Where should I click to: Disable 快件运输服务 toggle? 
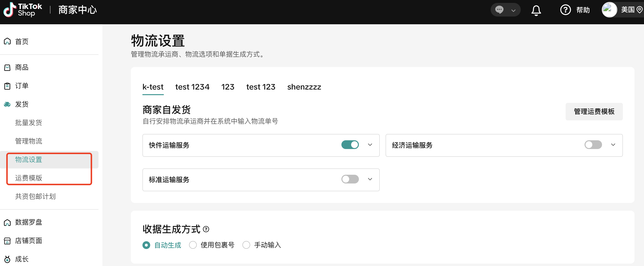[350, 144]
